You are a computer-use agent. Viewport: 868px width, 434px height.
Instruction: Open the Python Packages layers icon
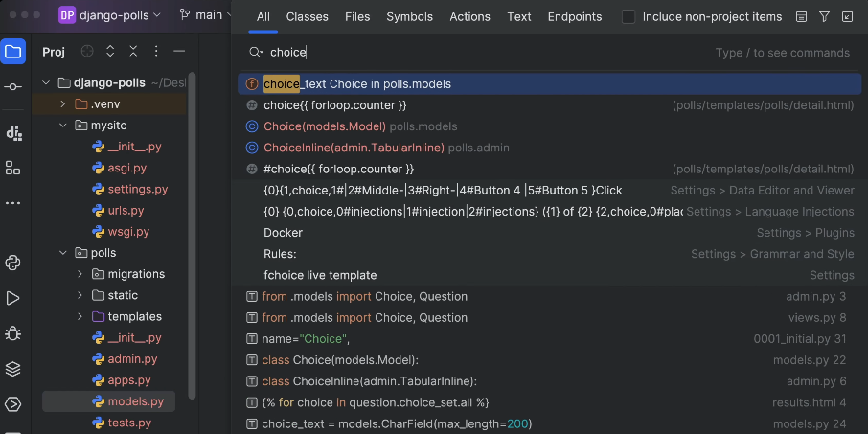coord(12,369)
